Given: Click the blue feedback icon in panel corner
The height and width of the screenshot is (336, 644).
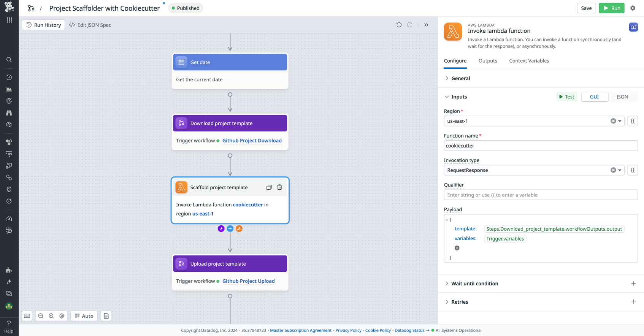Looking at the screenshot, I should tap(633, 27).
